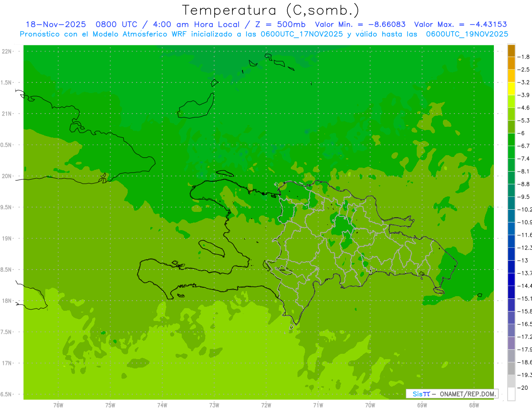Screen dimensions: 532x411
Task: Click the lime swatch between -4.6 and -5.3
Action: pos(511,114)
